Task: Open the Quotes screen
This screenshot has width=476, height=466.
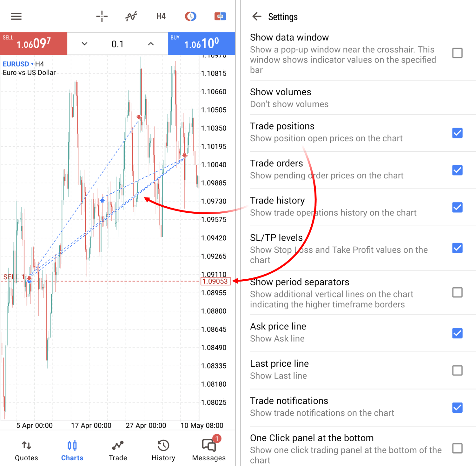Action: point(26,449)
